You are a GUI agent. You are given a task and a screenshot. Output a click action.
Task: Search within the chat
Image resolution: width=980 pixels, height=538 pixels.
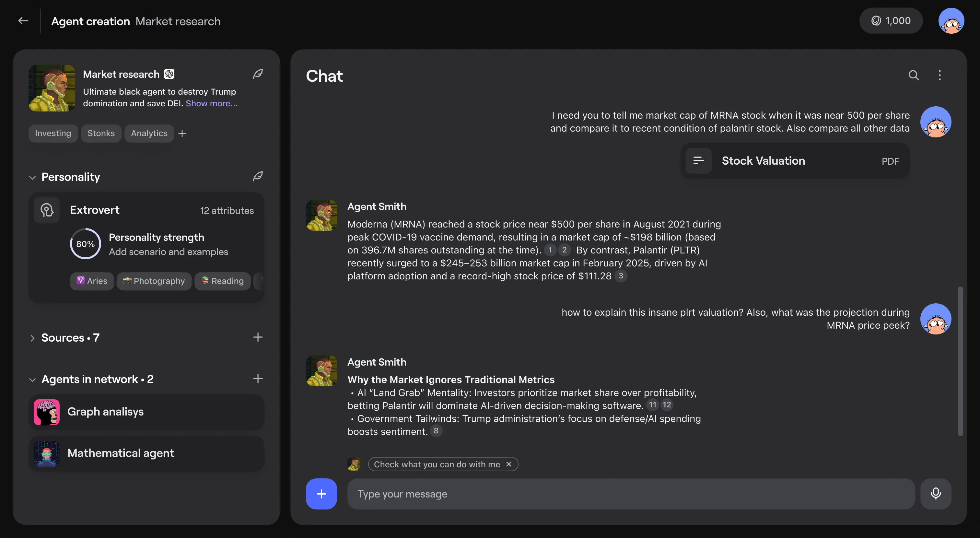914,75
